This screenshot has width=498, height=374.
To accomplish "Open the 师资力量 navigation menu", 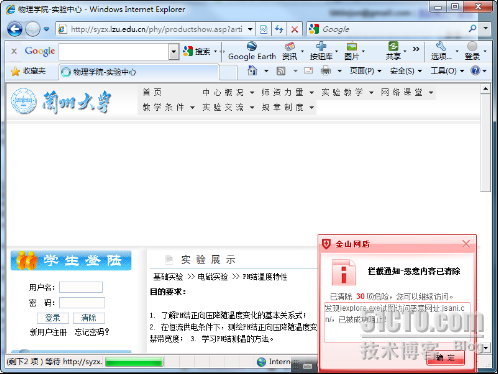I will (x=288, y=92).
